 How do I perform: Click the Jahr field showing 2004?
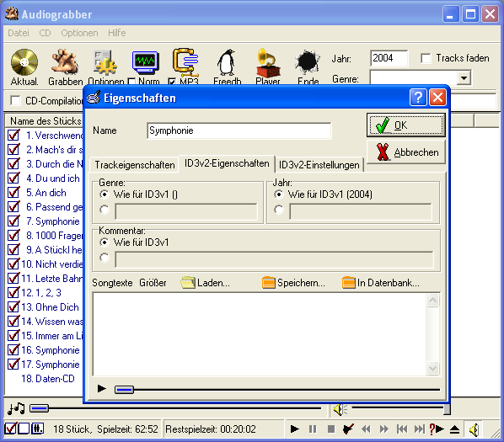click(389, 58)
